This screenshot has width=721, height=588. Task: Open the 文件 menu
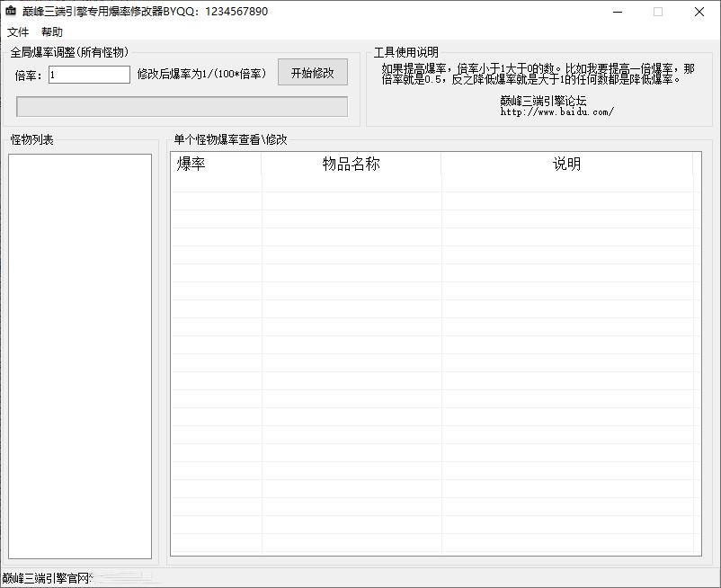[x=18, y=32]
